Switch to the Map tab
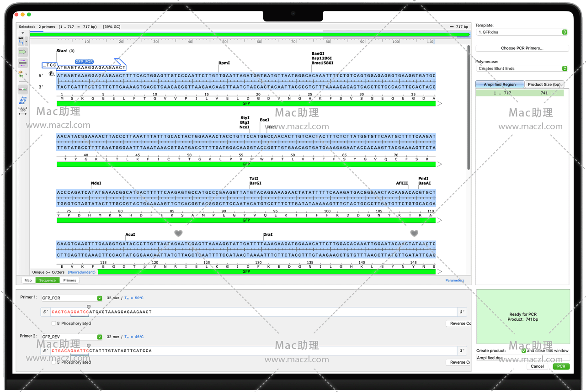Screen dimensions: 586x392 click(x=28, y=280)
